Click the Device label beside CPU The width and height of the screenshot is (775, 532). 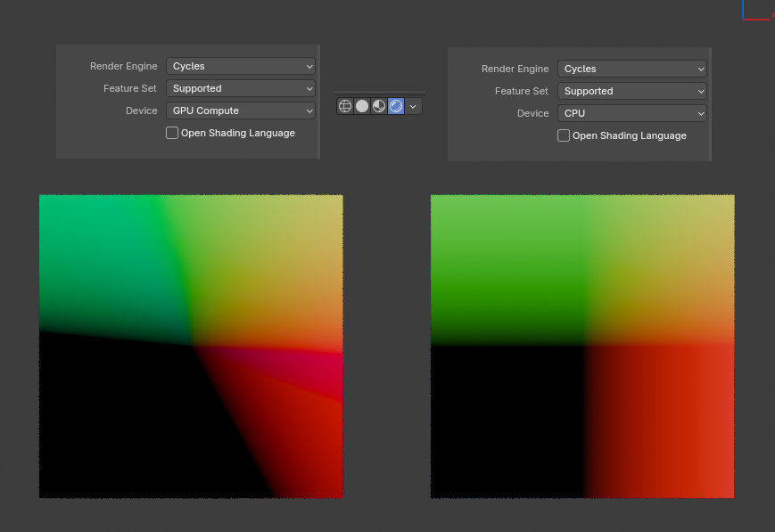click(x=532, y=113)
